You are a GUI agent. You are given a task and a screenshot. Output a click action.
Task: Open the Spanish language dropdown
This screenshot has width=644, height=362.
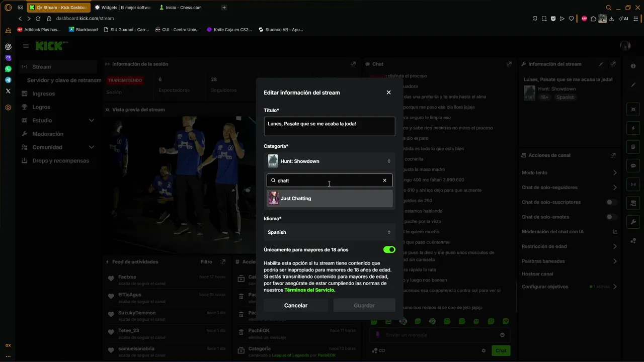(330, 232)
